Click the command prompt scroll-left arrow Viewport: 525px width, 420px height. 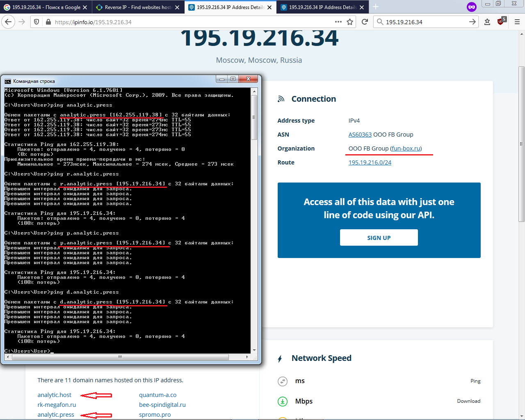coord(7,357)
